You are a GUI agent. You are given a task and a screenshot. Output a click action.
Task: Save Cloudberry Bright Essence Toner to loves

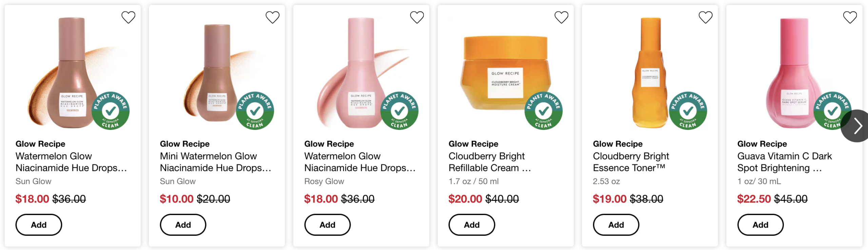click(705, 17)
